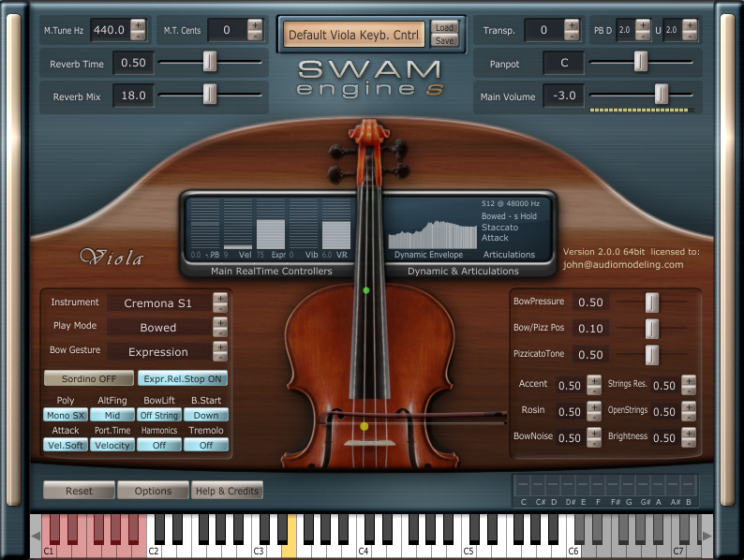744x560 pixels.
Task: Click the VR controller meter bar
Action: pyautogui.click(x=336, y=225)
